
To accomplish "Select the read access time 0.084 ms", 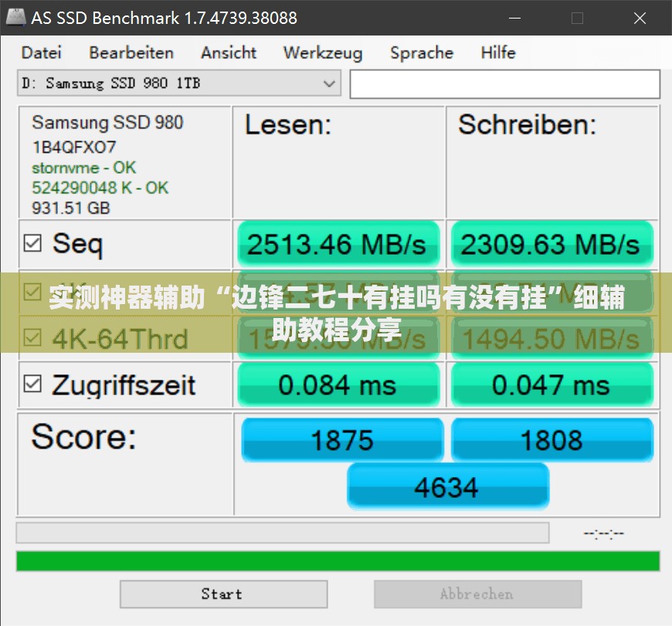I will click(338, 384).
